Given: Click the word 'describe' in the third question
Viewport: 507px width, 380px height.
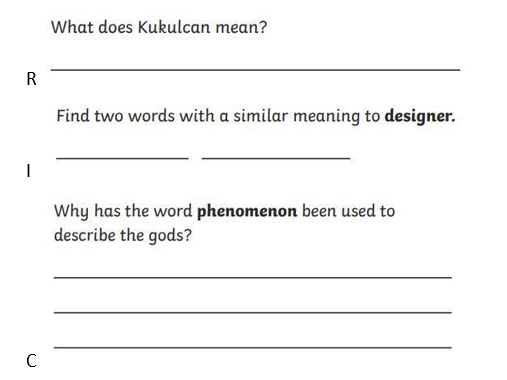Looking at the screenshot, I should click(x=85, y=235).
